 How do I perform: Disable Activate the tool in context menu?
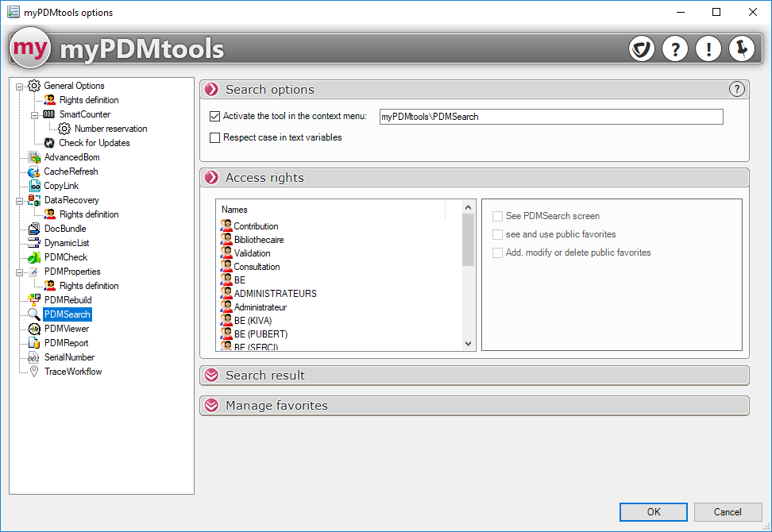pos(214,116)
